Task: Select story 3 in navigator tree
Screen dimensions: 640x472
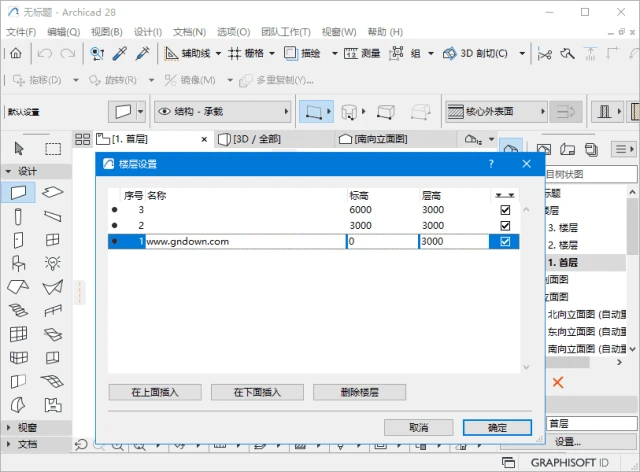Action: click(x=563, y=228)
